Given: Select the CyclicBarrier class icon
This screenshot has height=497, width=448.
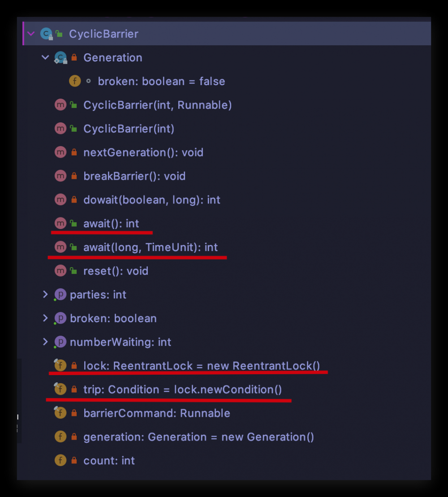Looking at the screenshot, I should pyautogui.click(x=46, y=34).
